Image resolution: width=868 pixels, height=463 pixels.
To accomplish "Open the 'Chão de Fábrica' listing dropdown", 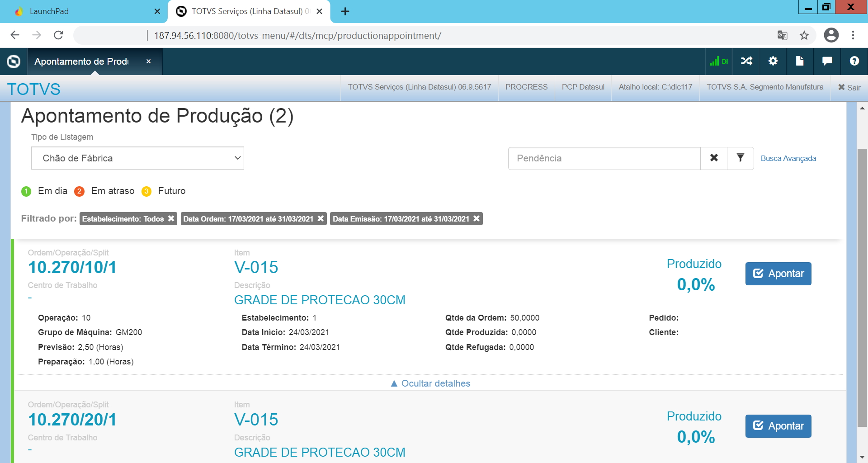I will coord(137,158).
